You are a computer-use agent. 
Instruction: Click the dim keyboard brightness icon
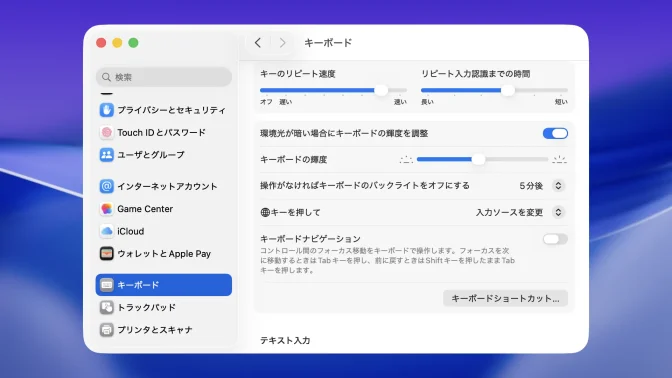point(406,159)
